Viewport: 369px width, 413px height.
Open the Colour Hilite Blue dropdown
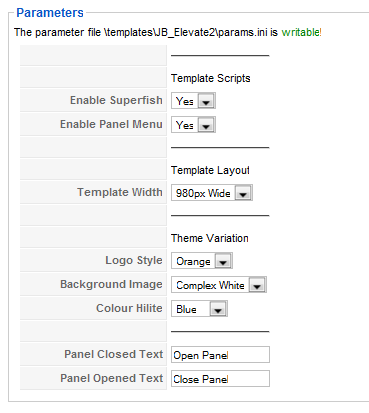199,309
